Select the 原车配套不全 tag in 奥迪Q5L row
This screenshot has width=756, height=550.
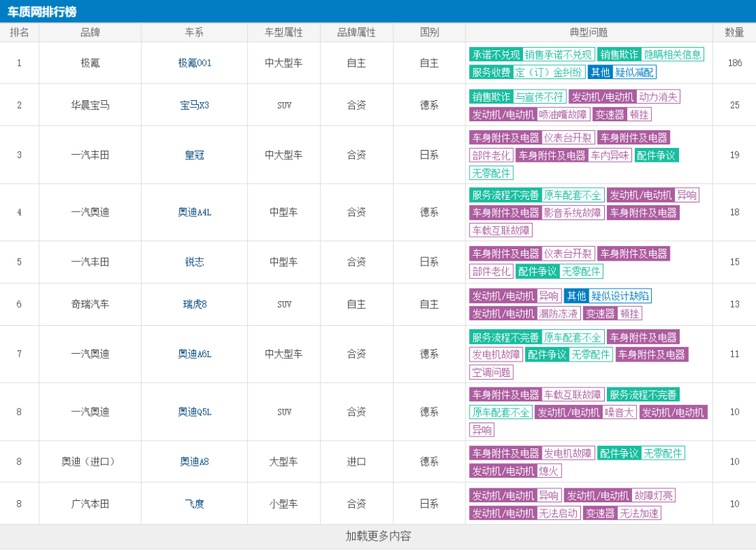501,413
